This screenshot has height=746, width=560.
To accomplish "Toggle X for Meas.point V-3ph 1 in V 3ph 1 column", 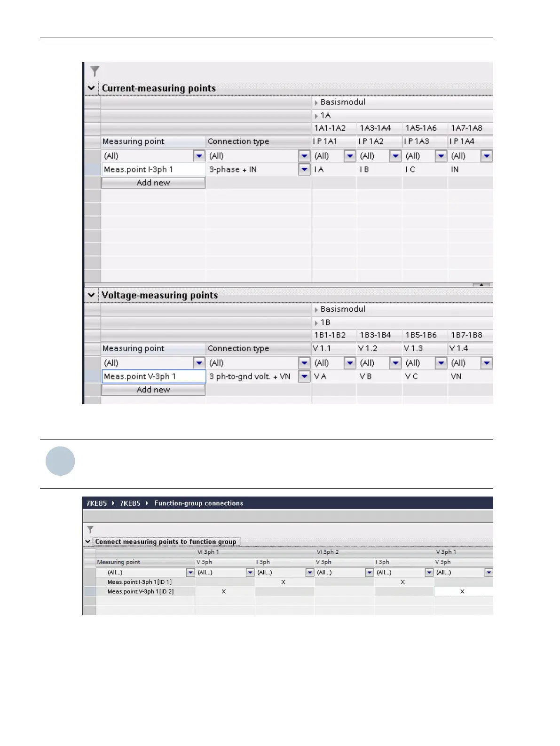I will point(463,591).
